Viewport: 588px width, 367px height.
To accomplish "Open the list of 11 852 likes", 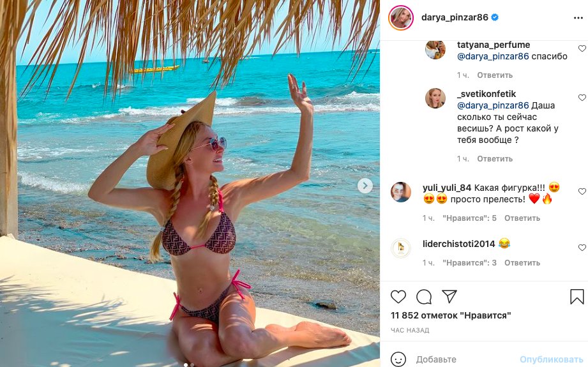I will tap(451, 315).
